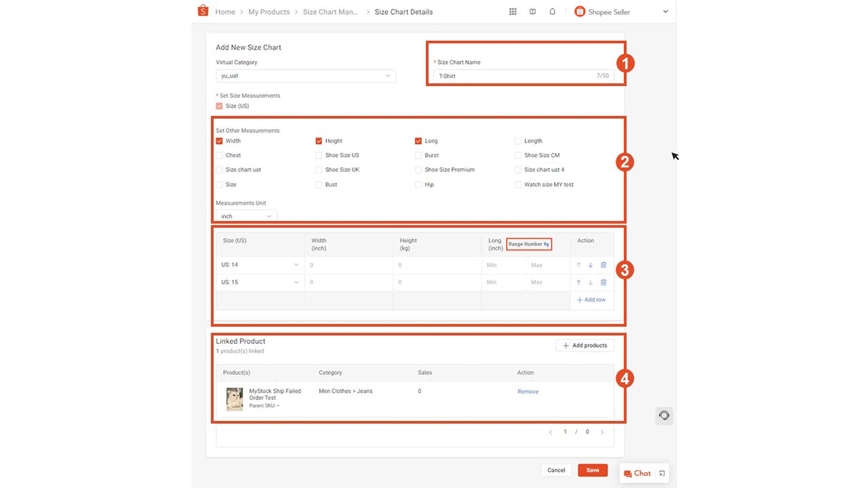Move the US: 14 row down with arrow icon
This screenshot has height=488, width=868.
click(591, 265)
